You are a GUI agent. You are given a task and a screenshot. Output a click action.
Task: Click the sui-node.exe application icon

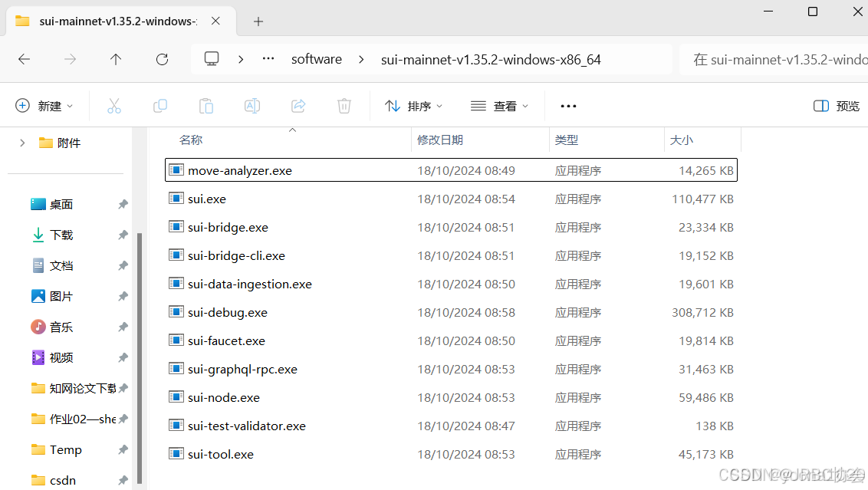tap(176, 397)
